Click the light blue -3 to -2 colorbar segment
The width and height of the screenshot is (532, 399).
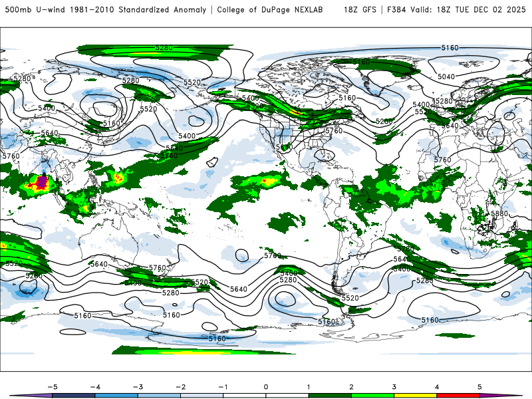[x=159, y=396]
